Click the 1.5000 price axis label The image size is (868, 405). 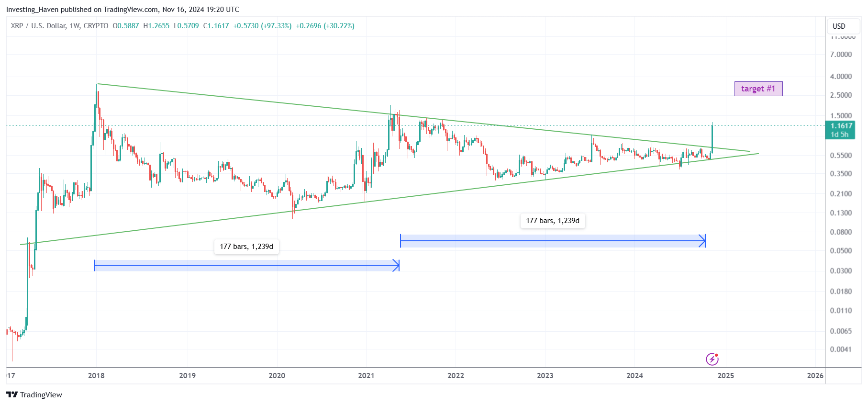[841, 116]
